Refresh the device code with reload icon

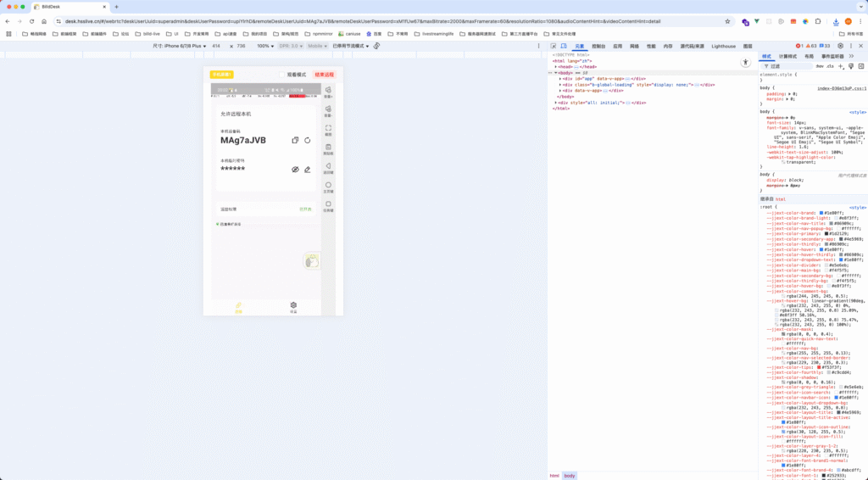(x=308, y=140)
